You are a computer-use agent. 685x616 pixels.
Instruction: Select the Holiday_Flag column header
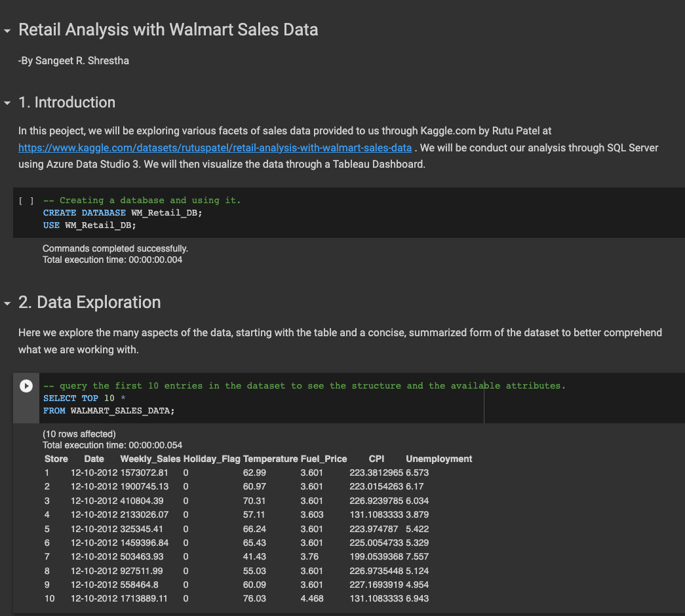click(212, 459)
